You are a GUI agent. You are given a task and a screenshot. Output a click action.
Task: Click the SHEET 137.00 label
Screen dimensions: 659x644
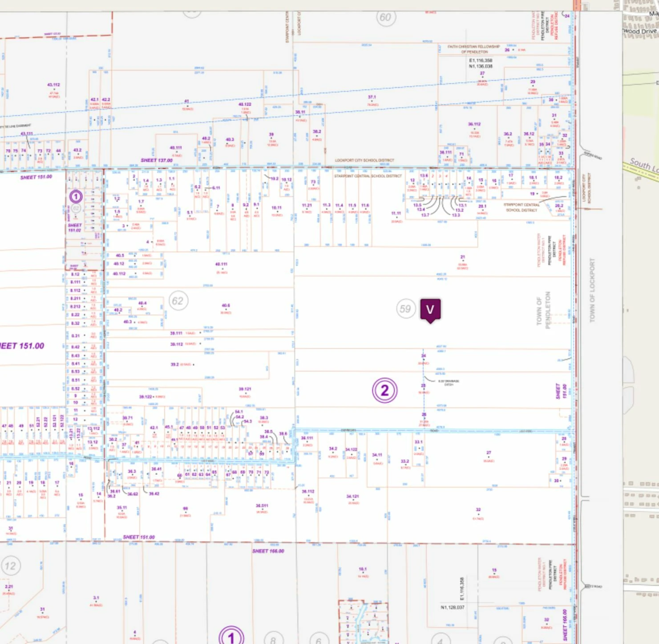(157, 160)
